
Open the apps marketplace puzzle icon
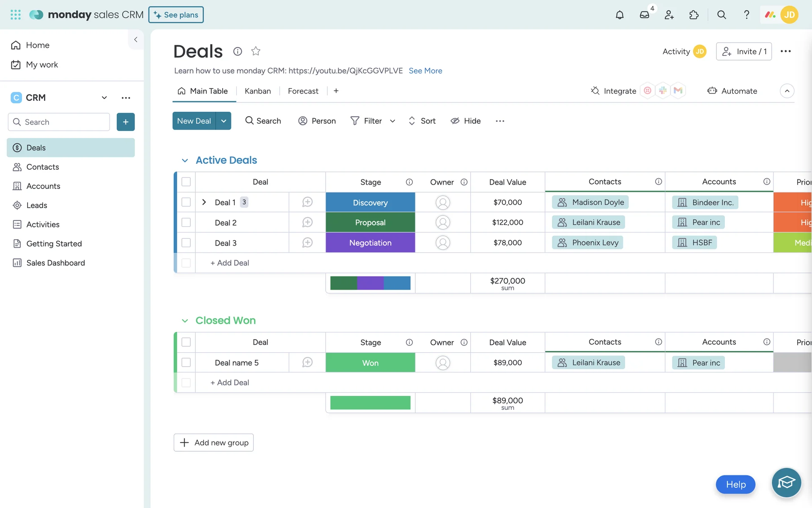pos(694,15)
